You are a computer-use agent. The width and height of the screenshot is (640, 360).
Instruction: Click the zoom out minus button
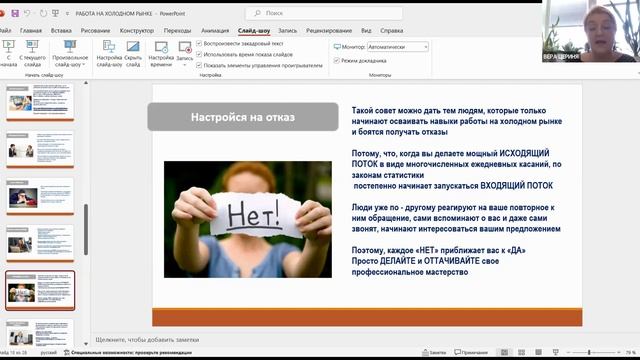click(568, 352)
